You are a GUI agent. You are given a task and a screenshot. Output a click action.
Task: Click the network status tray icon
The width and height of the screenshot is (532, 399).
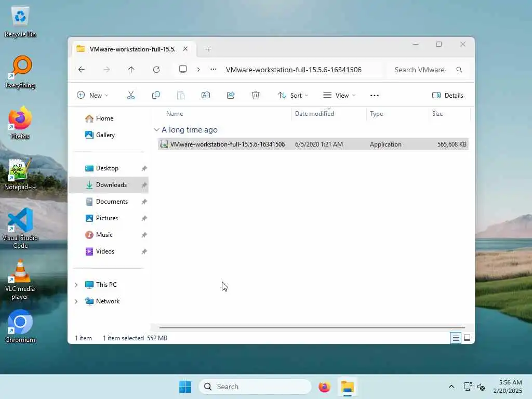coord(468,387)
